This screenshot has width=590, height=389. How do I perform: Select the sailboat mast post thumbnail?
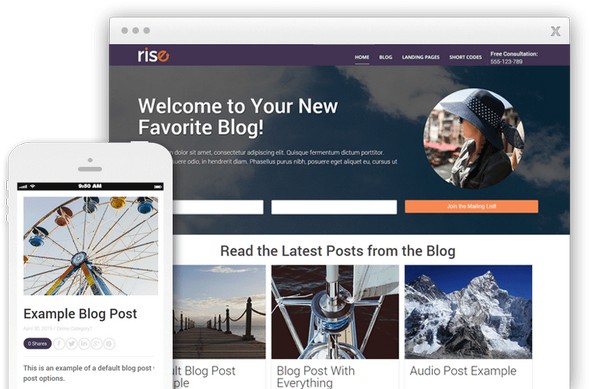click(x=335, y=312)
